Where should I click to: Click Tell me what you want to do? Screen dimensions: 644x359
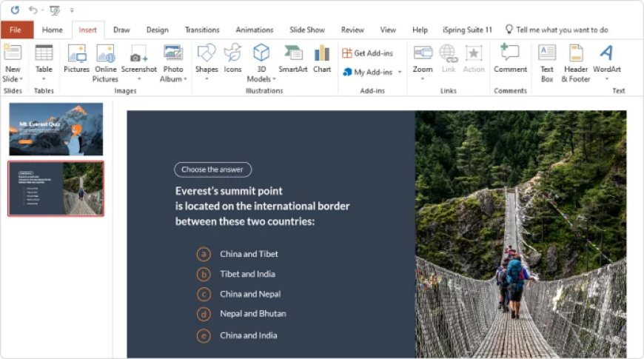[557, 30]
